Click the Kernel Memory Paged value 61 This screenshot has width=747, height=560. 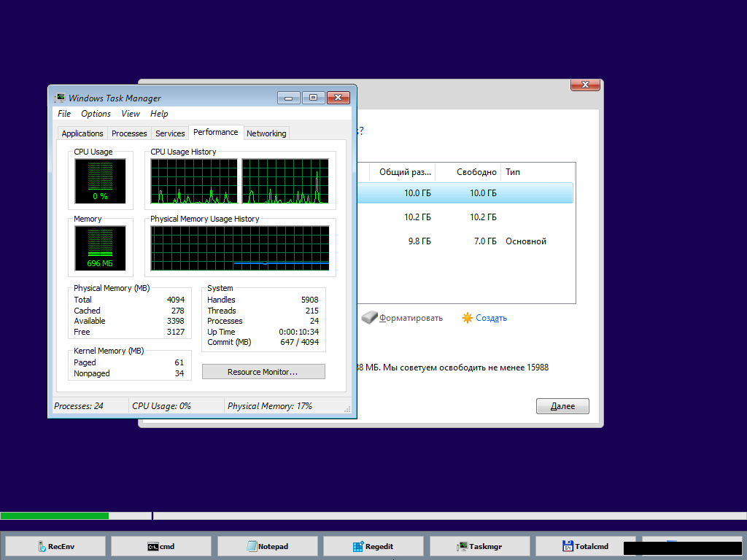tap(179, 362)
